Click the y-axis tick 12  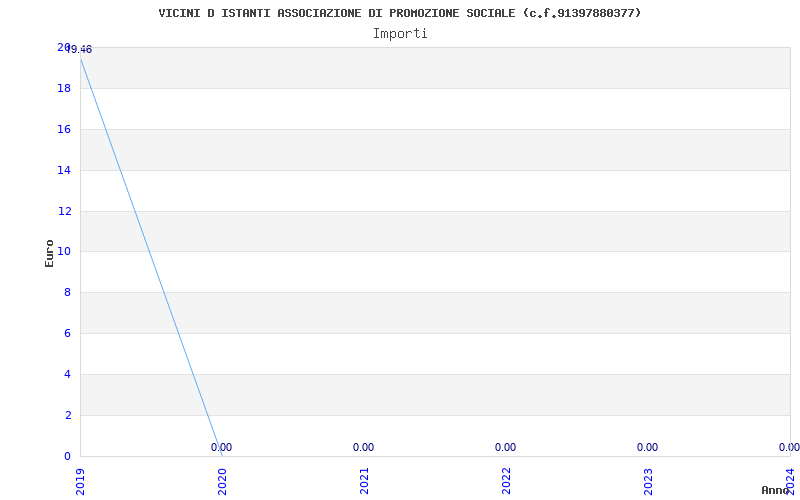point(64,211)
